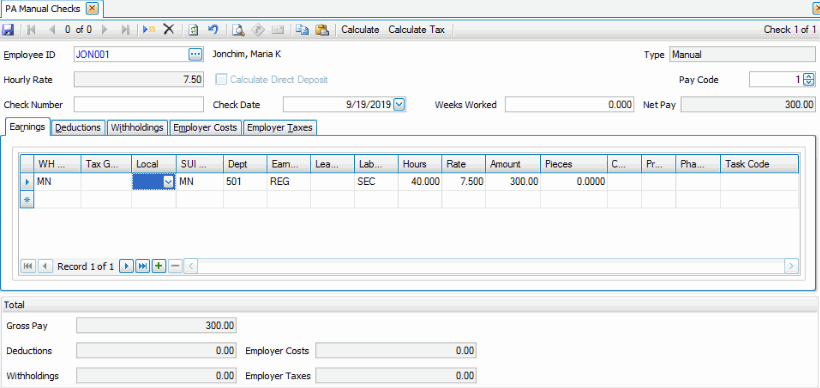Click the Dept column header

point(245,164)
